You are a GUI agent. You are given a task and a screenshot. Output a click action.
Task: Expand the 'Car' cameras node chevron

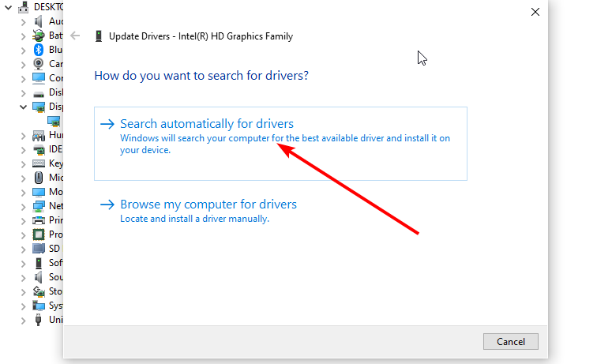tap(23, 65)
